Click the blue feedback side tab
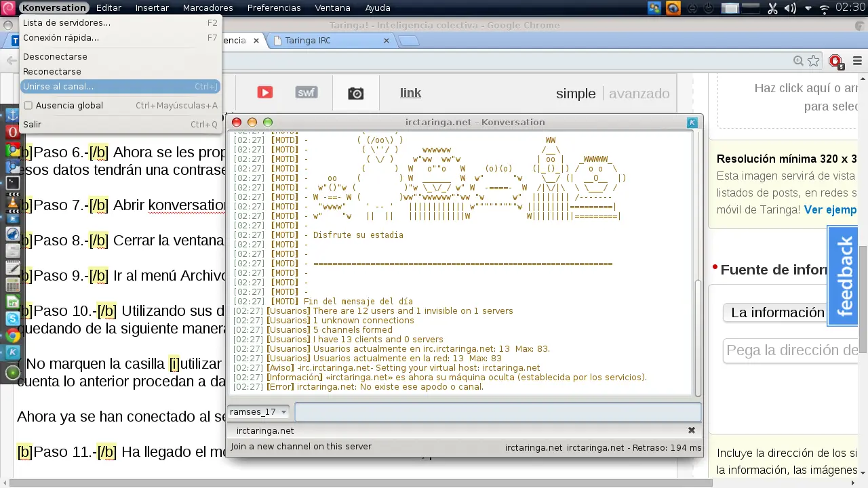 (x=844, y=276)
